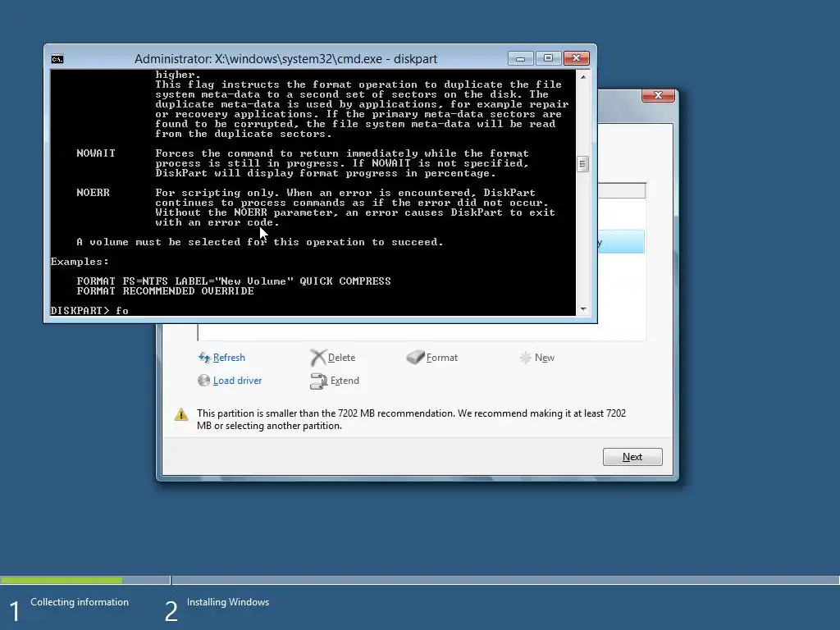Image resolution: width=840 pixels, height=630 pixels.
Task: Click 'Installing Windows' step label
Action: point(228,602)
